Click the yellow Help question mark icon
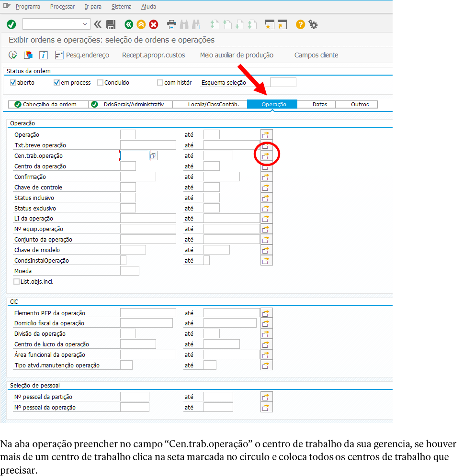This screenshot has width=463, height=476. click(x=300, y=24)
